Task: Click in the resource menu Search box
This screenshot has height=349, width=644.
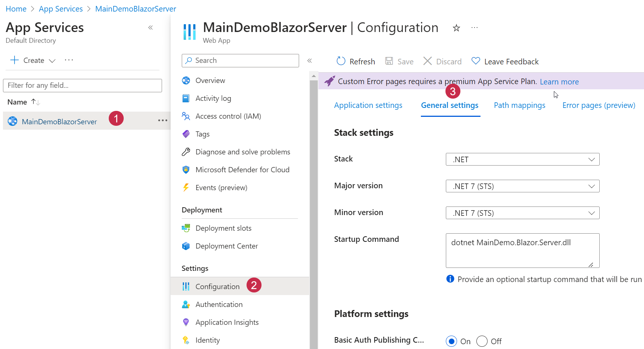Action: 240,61
